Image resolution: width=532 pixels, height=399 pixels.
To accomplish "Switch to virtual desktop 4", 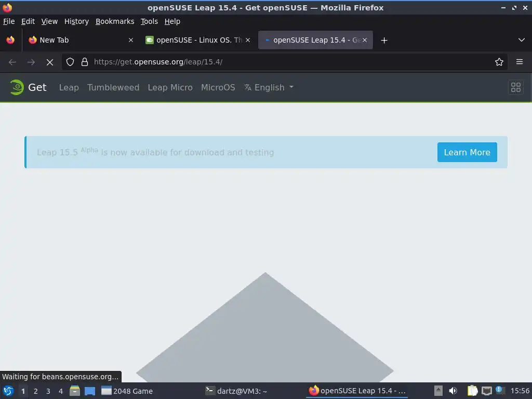I will coord(61,391).
